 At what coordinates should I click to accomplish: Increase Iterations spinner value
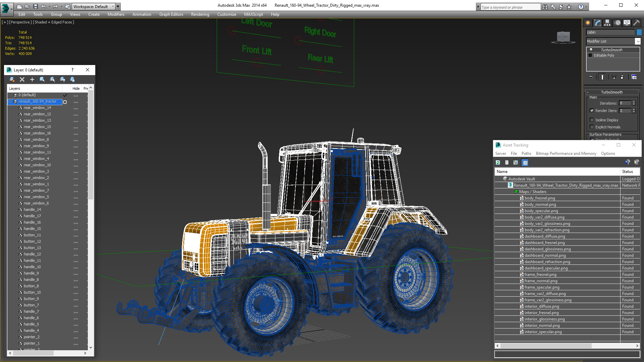[x=634, y=102]
